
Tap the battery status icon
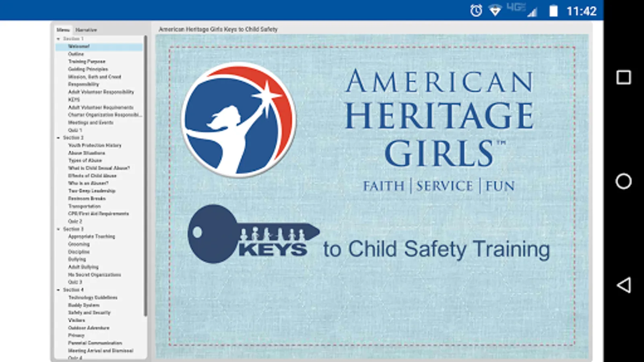point(553,10)
